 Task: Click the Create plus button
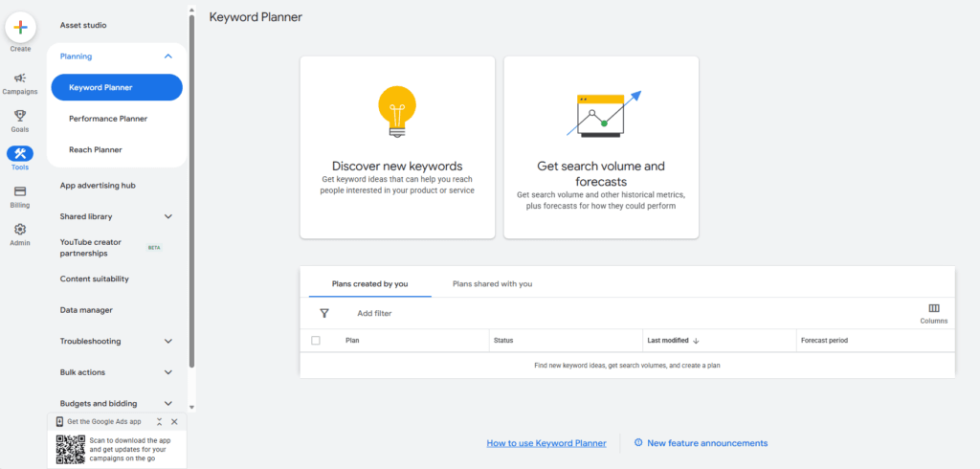tap(21, 28)
